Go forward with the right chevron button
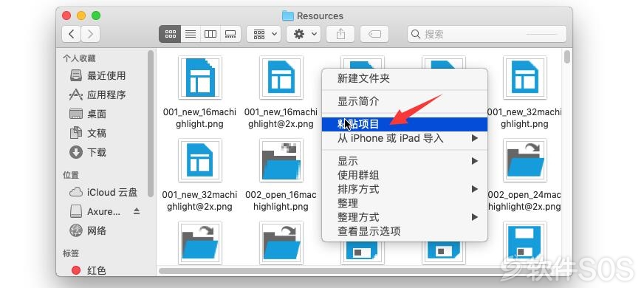This screenshot has width=644, height=288. point(90,34)
